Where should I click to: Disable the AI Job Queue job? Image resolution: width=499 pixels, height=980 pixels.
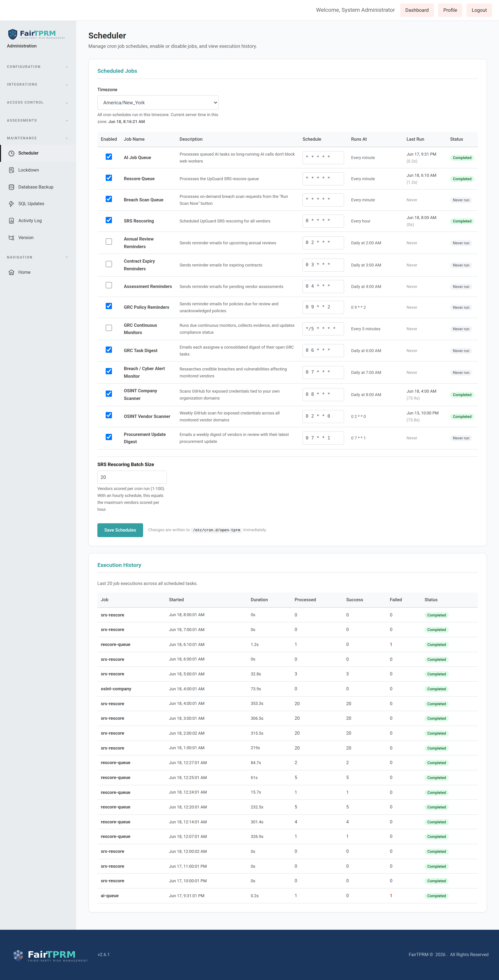coord(109,157)
